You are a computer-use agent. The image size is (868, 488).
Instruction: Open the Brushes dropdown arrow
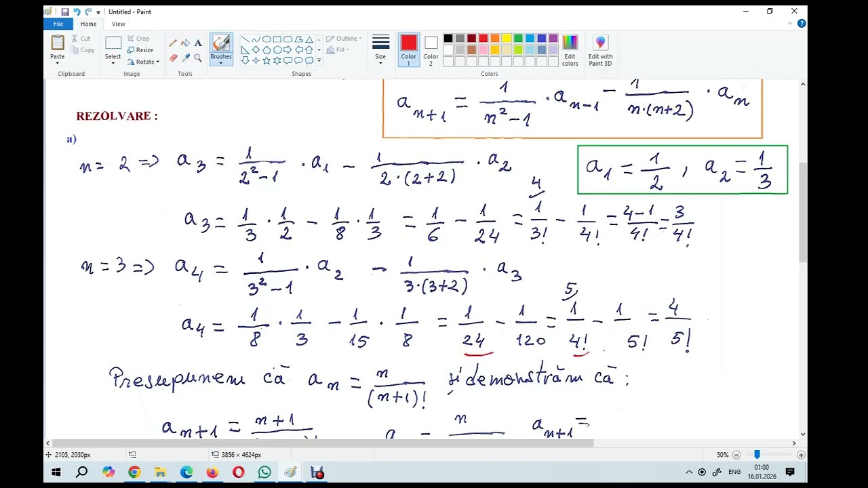[221, 62]
